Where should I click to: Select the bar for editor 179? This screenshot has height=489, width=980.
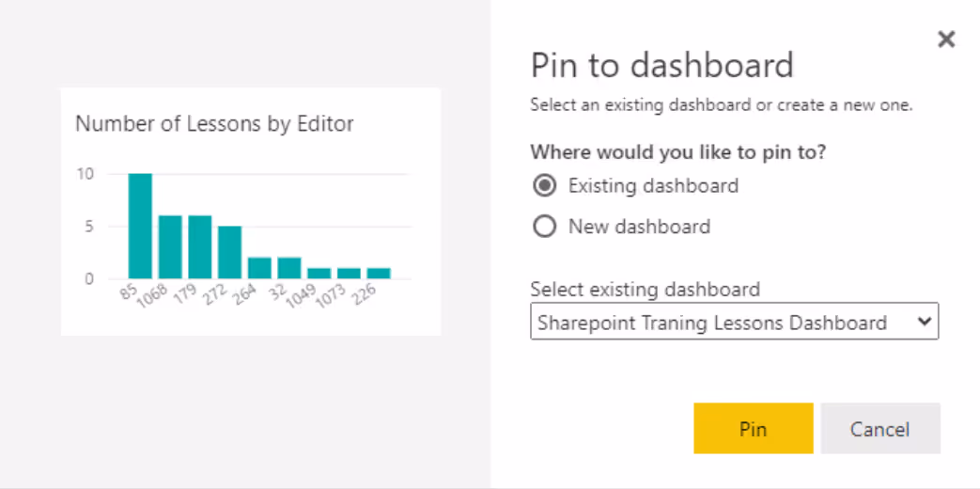200,246
